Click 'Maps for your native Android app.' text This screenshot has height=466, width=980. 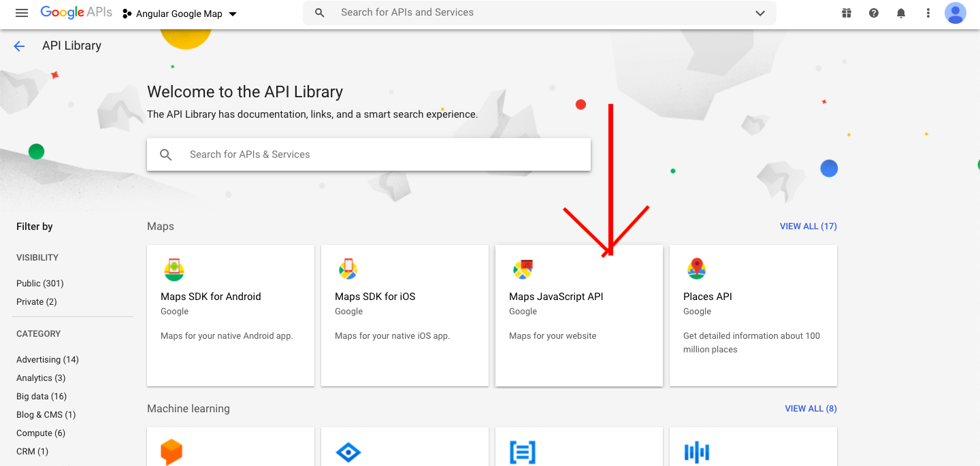tap(227, 336)
